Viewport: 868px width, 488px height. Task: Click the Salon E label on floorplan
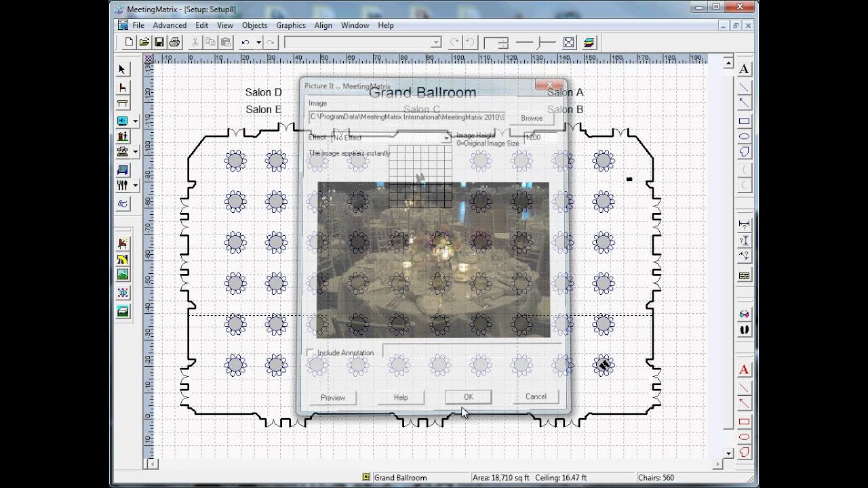(264, 109)
